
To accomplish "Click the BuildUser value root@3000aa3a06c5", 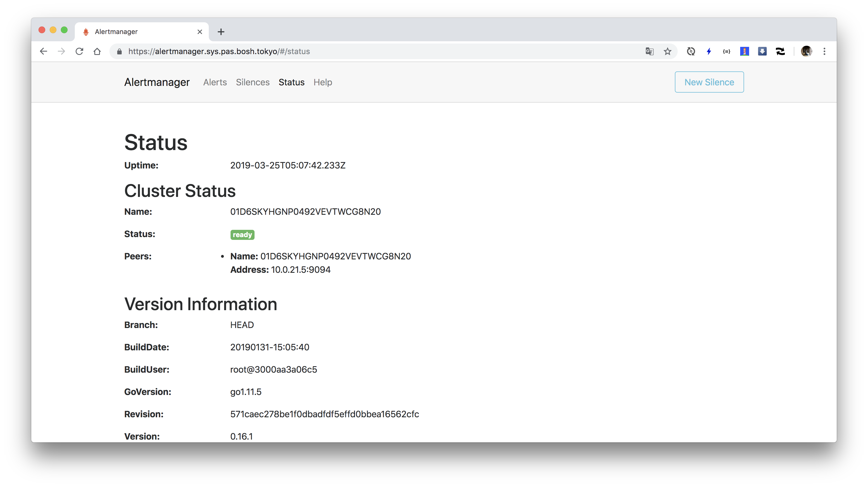I will 274,370.
